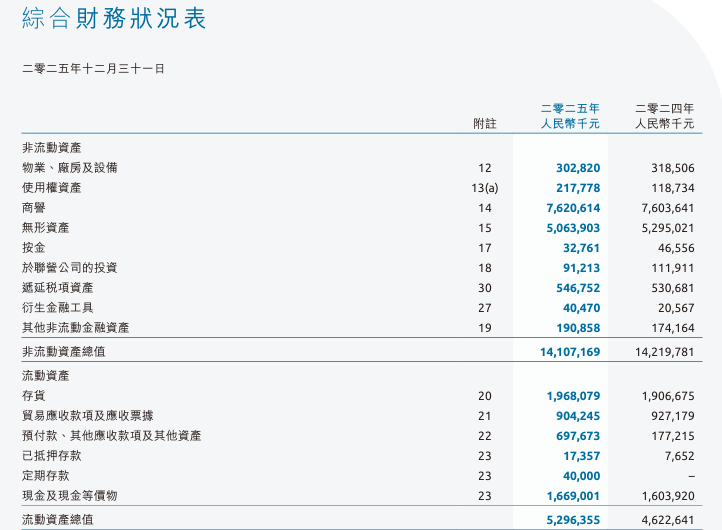The width and height of the screenshot is (722, 530).
Task: Click the 流動資產總值 total label
Action: (58, 520)
